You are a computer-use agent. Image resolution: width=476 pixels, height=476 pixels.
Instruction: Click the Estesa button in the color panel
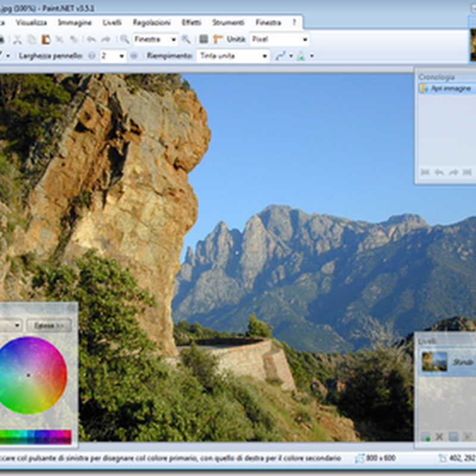tap(49, 325)
